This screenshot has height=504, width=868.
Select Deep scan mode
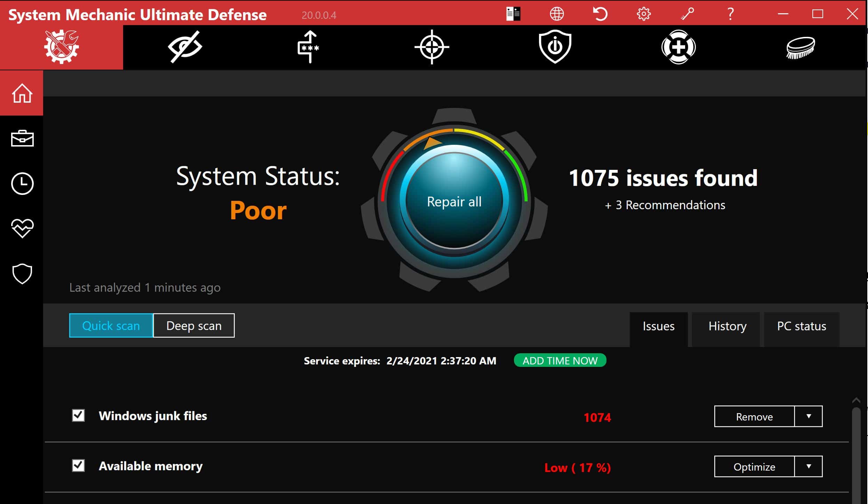[194, 325]
